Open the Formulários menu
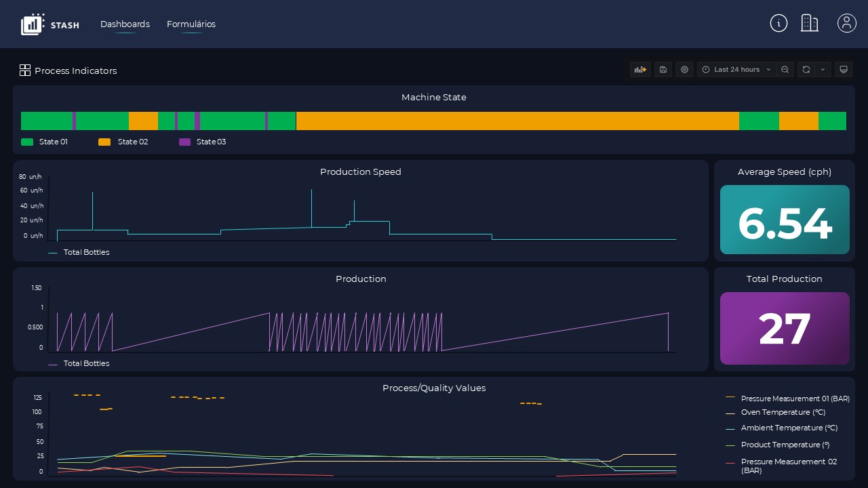The image size is (868, 488). tap(191, 24)
